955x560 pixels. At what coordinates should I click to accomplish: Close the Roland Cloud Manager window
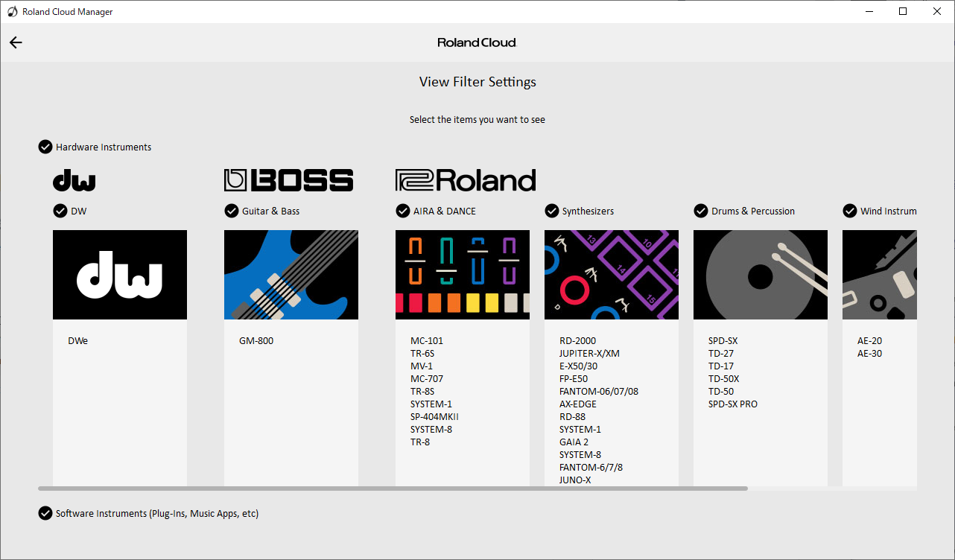click(x=937, y=11)
